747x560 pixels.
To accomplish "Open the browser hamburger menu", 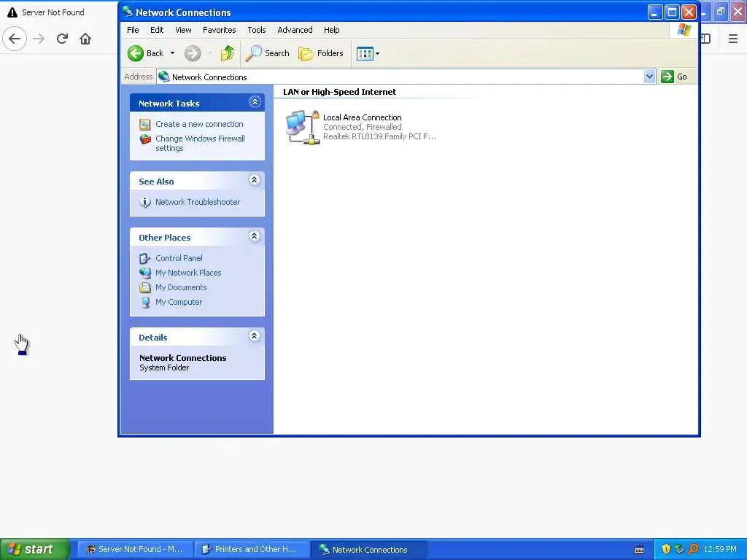I will (x=733, y=39).
